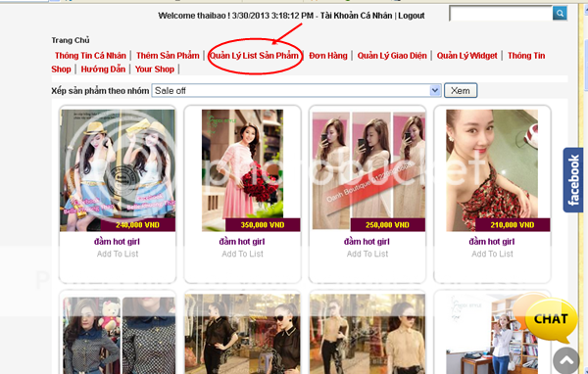Click đầm hot girl title under 240,000 VND
The image size is (588, 374).
[x=117, y=242]
